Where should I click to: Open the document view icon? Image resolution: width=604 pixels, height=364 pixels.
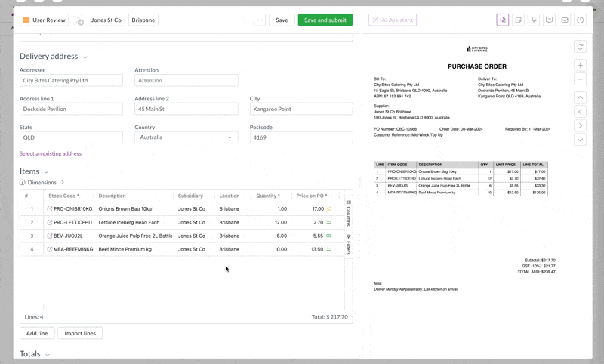coord(503,20)
